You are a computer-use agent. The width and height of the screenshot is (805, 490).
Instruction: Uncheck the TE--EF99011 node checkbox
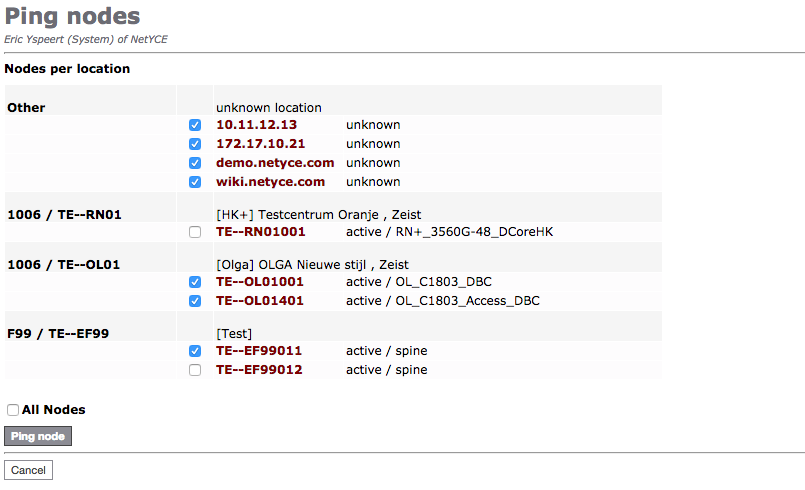[195, 351]
